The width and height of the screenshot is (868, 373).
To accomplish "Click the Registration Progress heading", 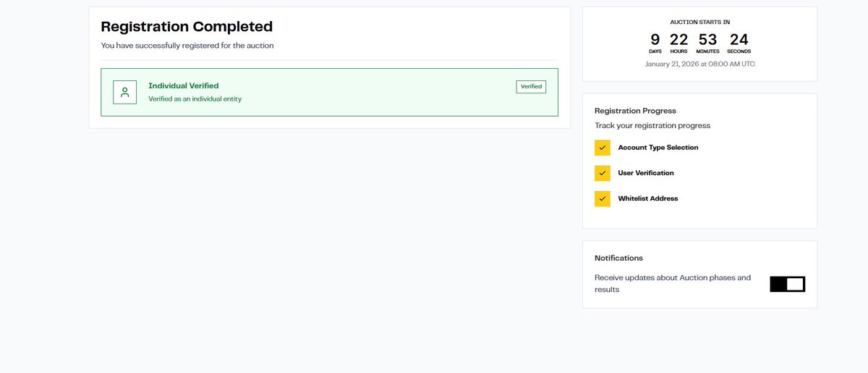I will point(635,111).
